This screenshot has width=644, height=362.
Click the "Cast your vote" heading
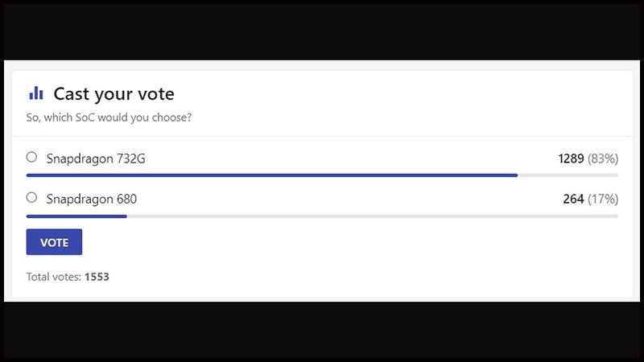click(x=114, y=94)
